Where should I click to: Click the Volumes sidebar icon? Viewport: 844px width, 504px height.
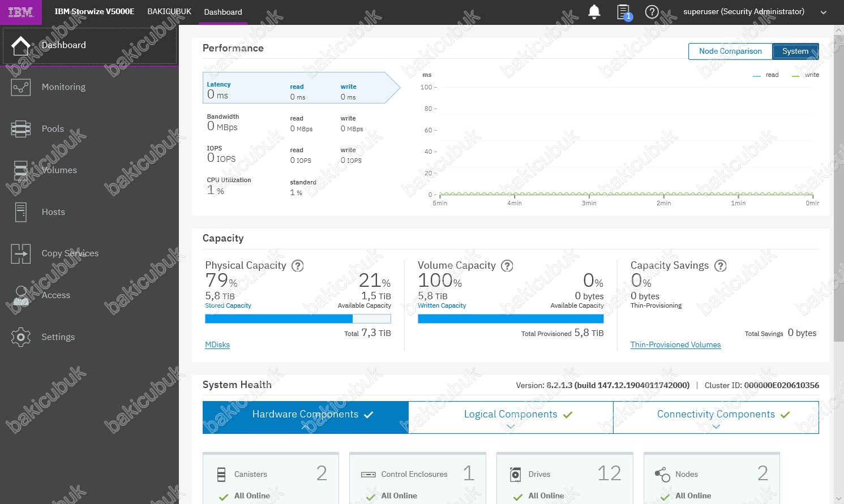pos(20,170)
